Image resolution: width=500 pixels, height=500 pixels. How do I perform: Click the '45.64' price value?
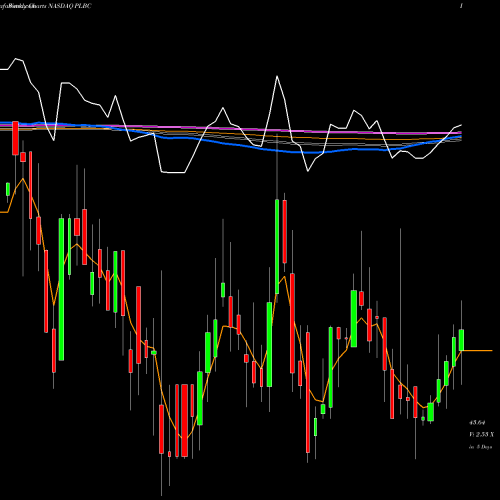tap(477, 423)
